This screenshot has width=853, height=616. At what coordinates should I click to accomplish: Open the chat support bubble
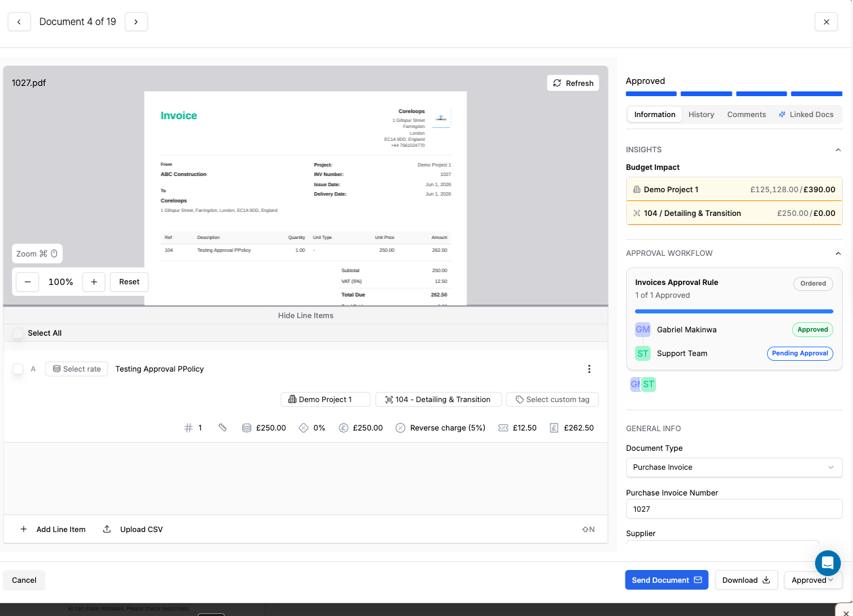(828, 563)
